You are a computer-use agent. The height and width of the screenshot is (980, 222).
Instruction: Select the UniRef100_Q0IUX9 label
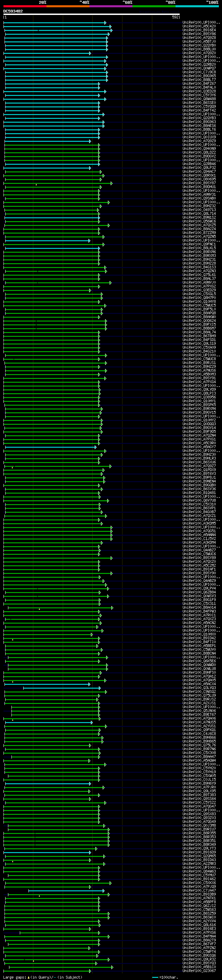click(x=199, y=137)
